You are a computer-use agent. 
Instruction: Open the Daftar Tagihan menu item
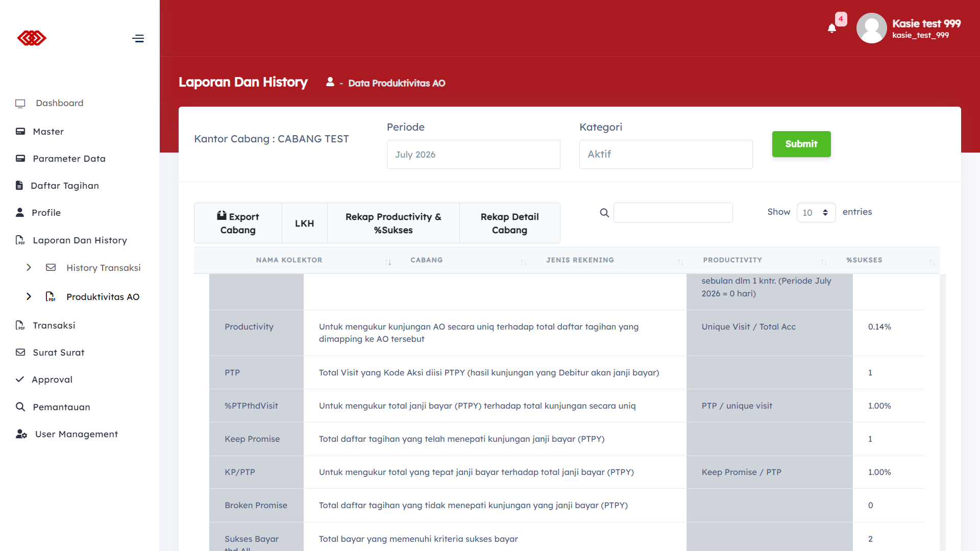click(65, 186)
